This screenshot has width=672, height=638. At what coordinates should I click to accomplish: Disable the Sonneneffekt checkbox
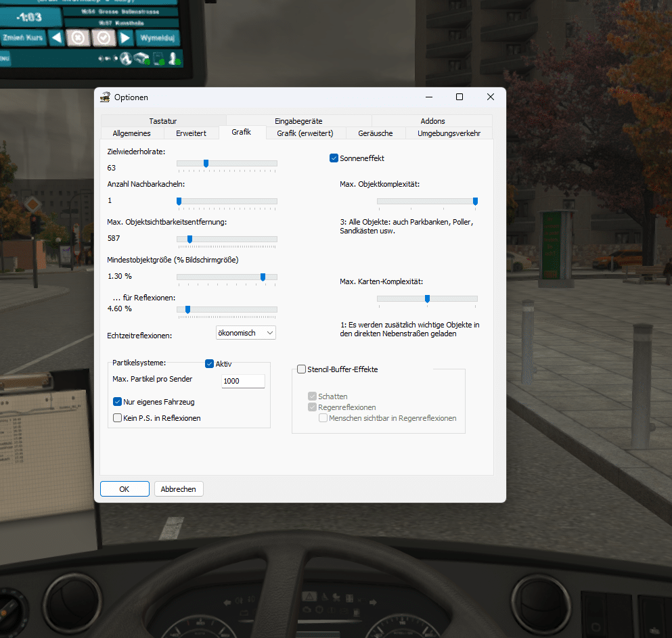pyautogui.click(x=334, y=158)
